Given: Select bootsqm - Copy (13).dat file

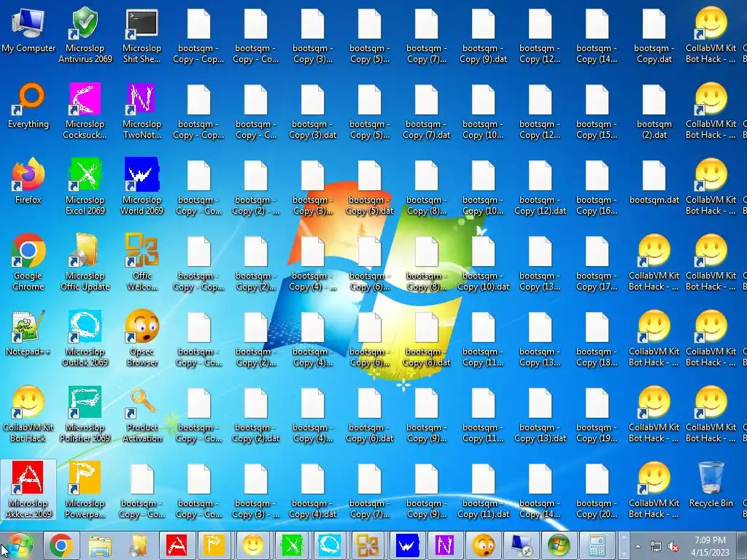Looking at the screenshot, I should (x=540, y=414).
